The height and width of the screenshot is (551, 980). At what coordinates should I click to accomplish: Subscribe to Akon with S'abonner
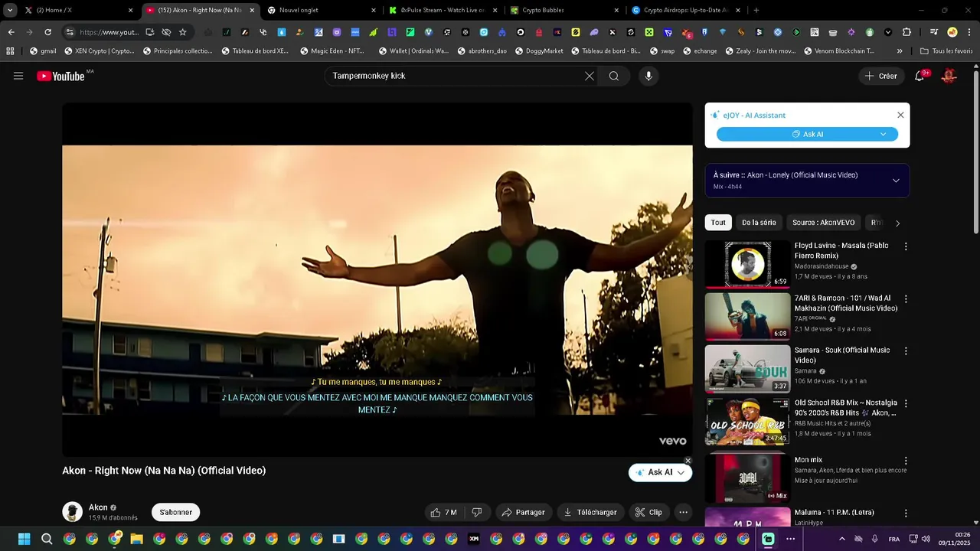176,512
